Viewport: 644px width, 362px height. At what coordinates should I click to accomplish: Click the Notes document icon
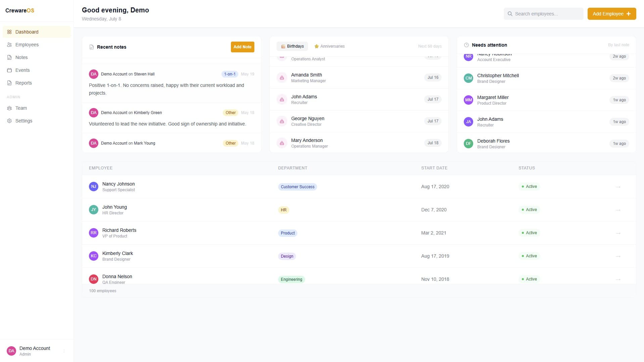click(9, 57)
